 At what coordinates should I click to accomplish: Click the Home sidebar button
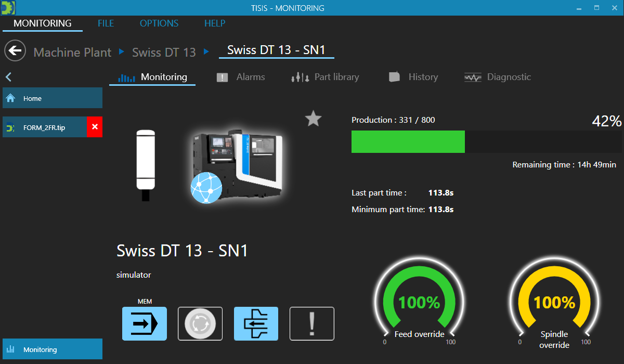[x=52, y=98]
